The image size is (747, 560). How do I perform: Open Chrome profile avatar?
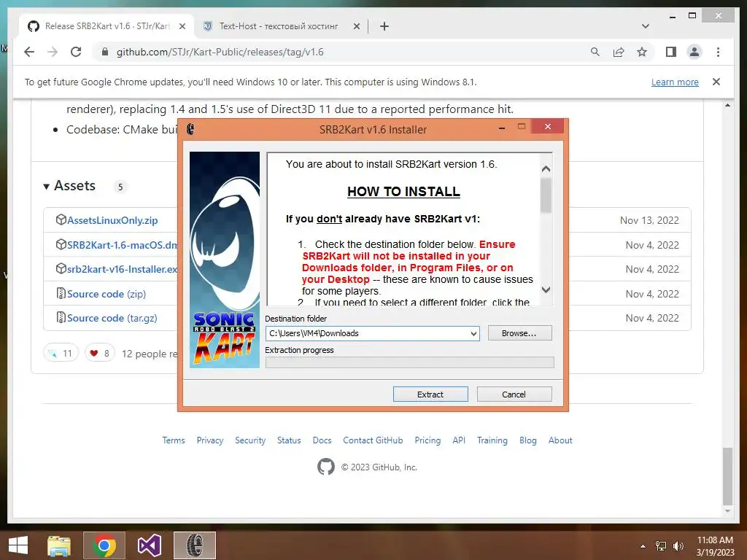(x=694, y=52)
